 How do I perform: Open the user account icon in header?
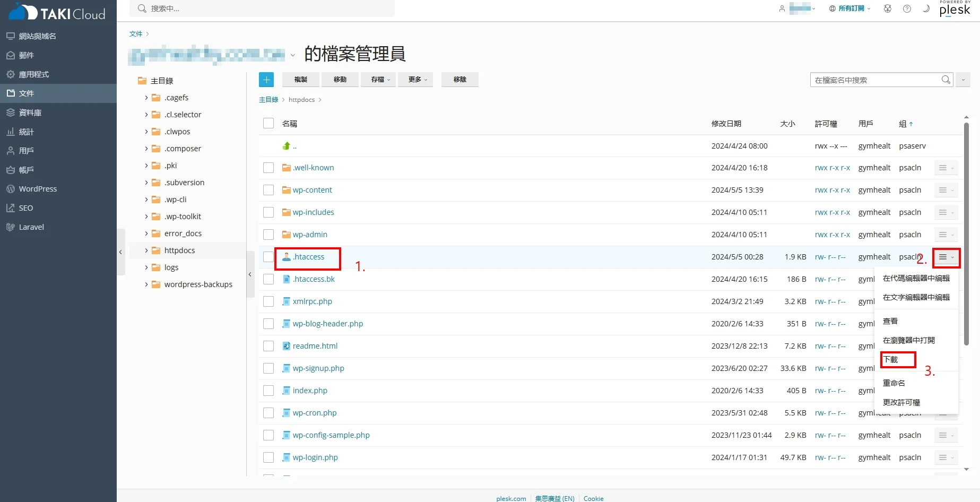point(782,8)
